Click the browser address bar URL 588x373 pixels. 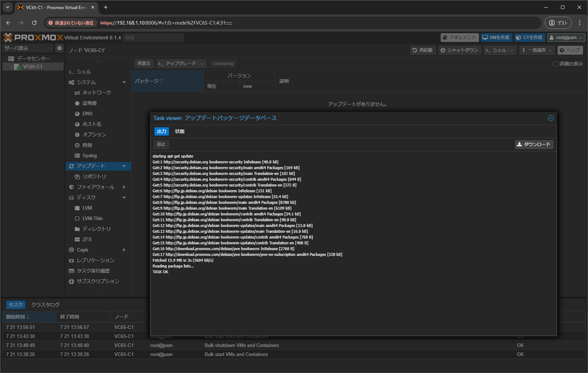[x=166, y=23]
